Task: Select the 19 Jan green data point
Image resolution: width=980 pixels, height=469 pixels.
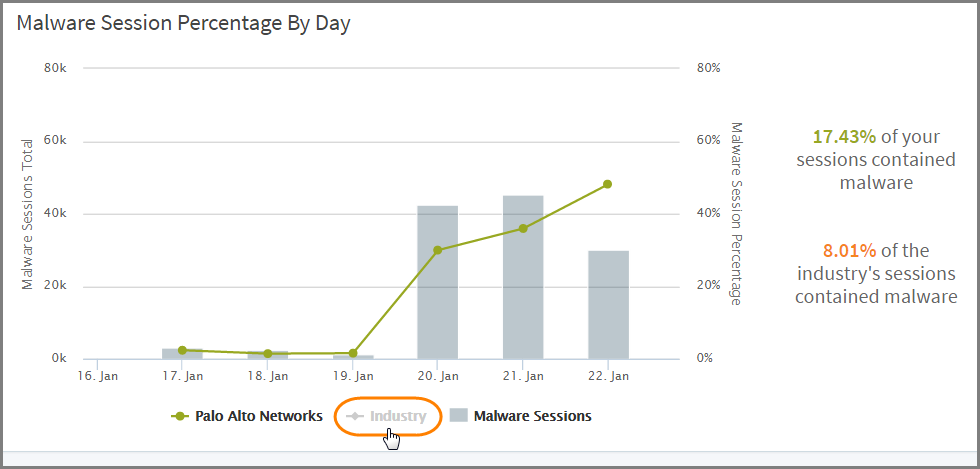Action: tap(352, 353)
